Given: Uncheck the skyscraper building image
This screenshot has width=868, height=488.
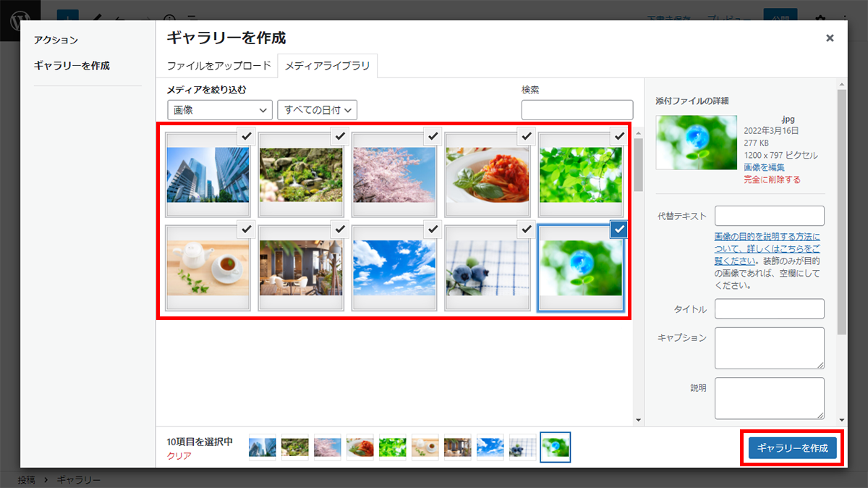Looking at the screenshot, I should click(246, 135).
